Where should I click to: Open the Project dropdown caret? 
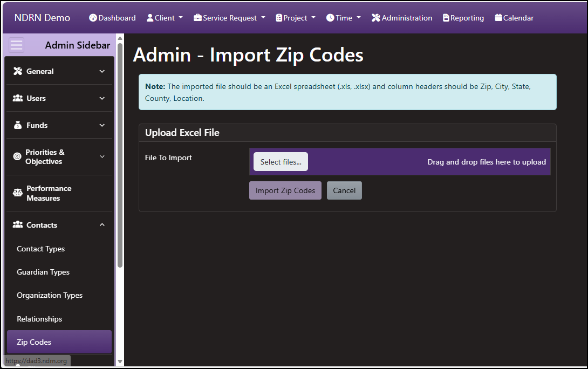click(313, 18)
